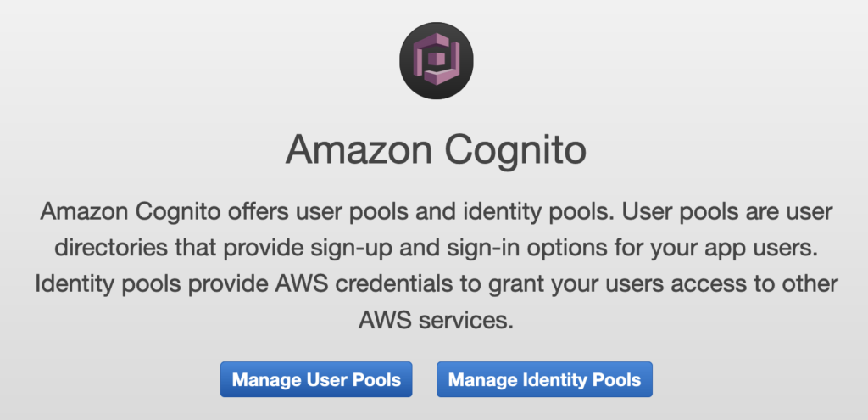Click the line beginning "directories that provide"
The height and width of the screenshot is (420, 868).
coord(436,247)
